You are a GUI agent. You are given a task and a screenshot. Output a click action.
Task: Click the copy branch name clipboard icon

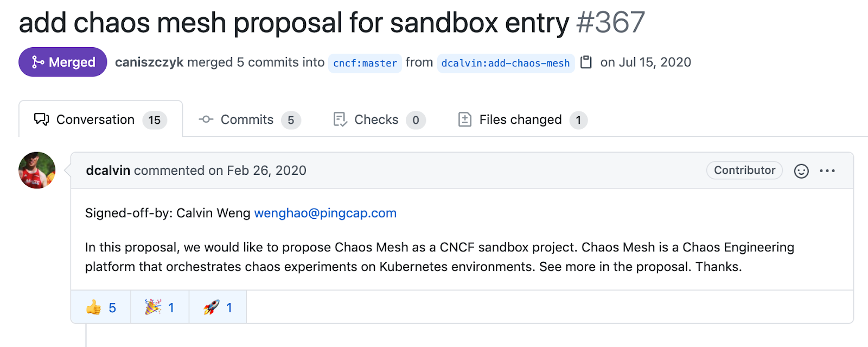[586, 62]
